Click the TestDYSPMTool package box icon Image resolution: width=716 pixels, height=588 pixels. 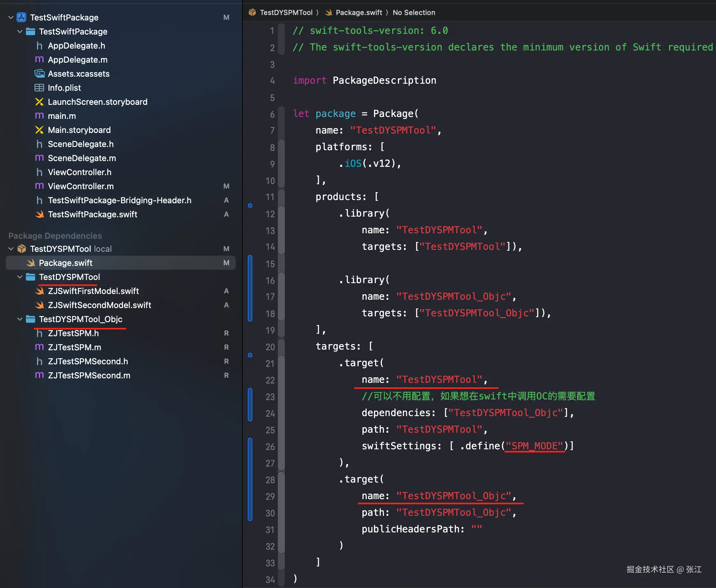pyautogui.click(x=22, y=249)
